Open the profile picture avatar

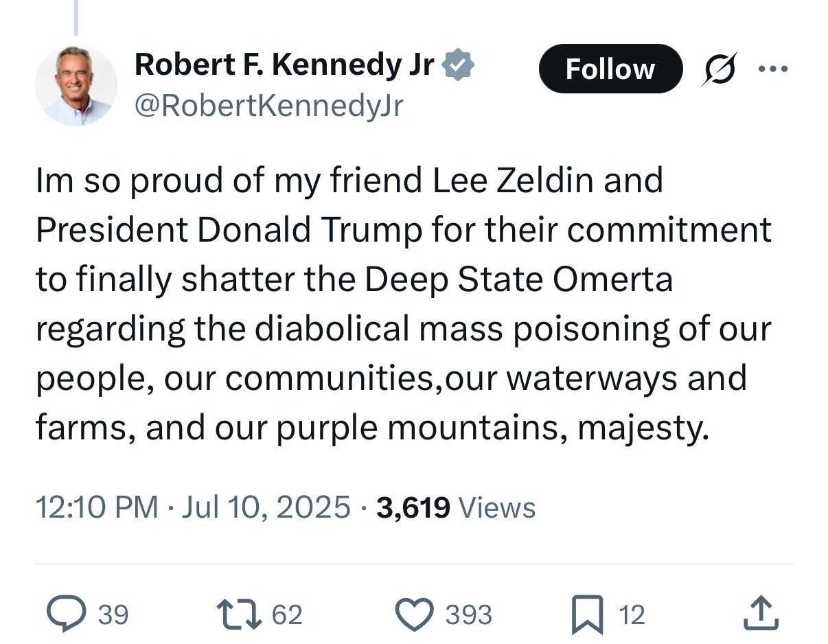tap(76, 85)
